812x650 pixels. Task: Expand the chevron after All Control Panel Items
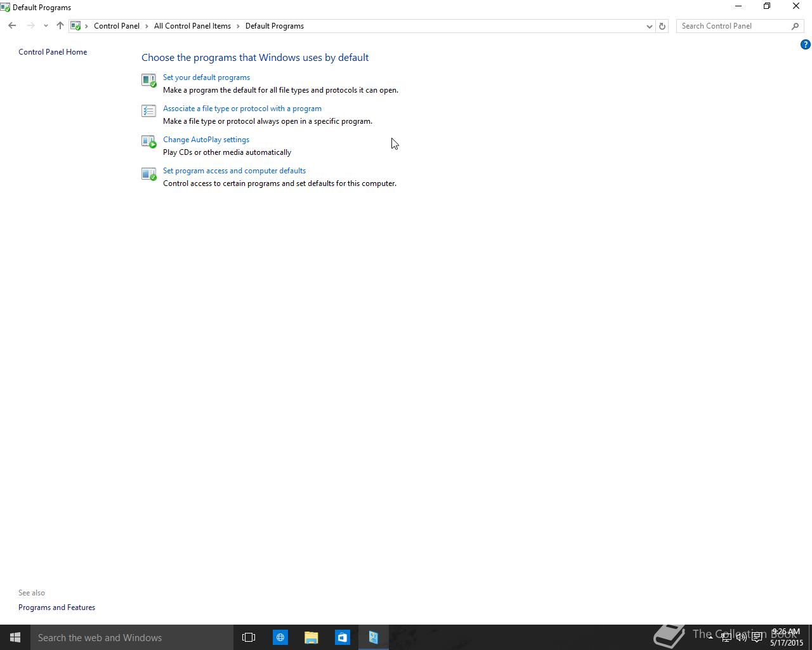pos(239,26)
